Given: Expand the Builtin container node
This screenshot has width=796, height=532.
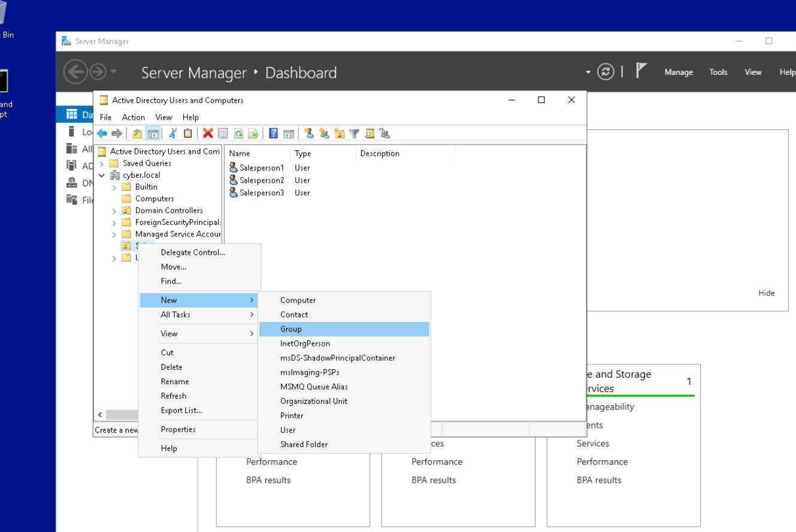Looking at the screenshot, I should [x=114, y=187].
